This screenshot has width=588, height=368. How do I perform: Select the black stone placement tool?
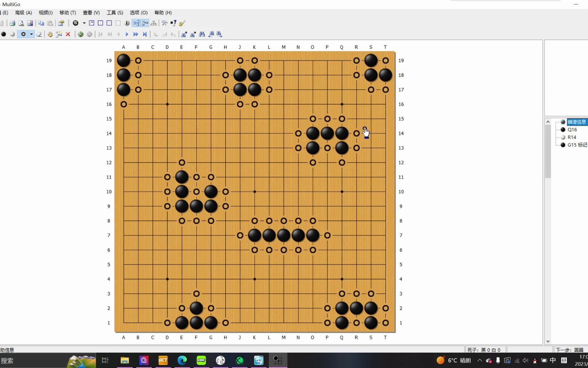(x=3, y=34)
